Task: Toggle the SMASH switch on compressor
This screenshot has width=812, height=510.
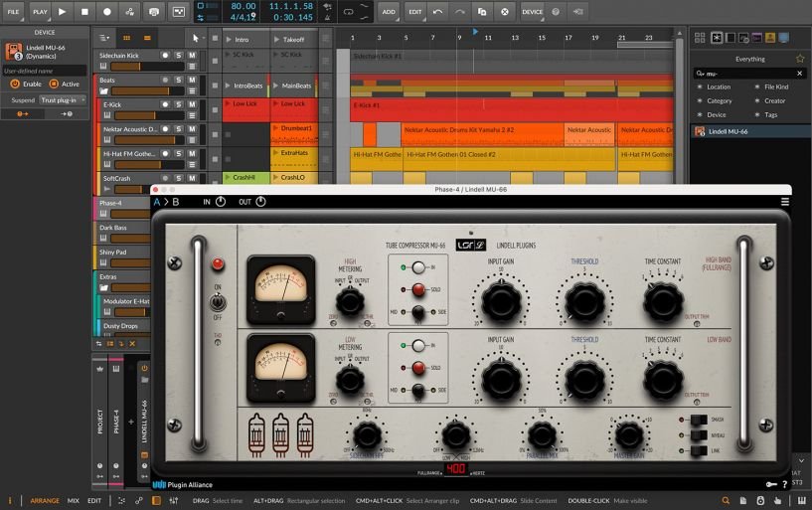Action: click(x=697, y=421)
